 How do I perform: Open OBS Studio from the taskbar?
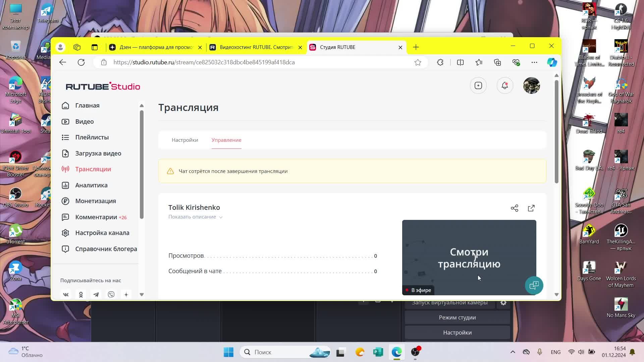coord(416,352)
